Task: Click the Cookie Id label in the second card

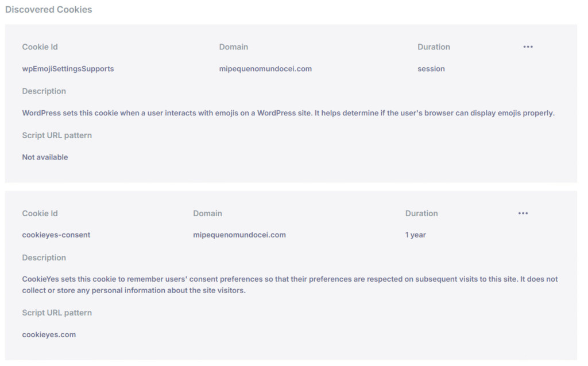Action: coord(40,213)
